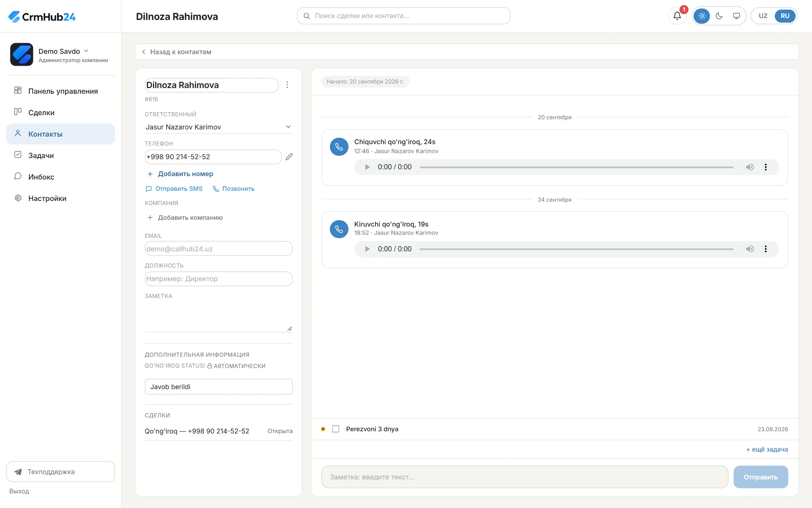Switch to light theme sun icon
The height and width of the screenshot is (508, 812).
701,16
